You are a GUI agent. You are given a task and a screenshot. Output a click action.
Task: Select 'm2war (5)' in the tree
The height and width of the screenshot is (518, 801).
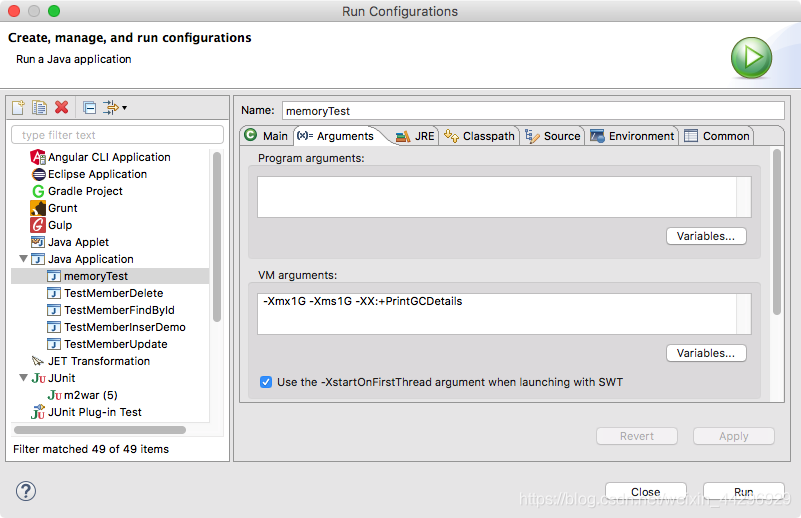point(90,395)
